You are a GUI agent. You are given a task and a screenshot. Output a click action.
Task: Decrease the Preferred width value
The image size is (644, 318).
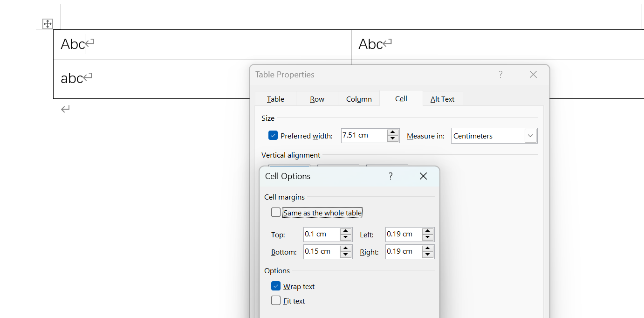point(393,138)
